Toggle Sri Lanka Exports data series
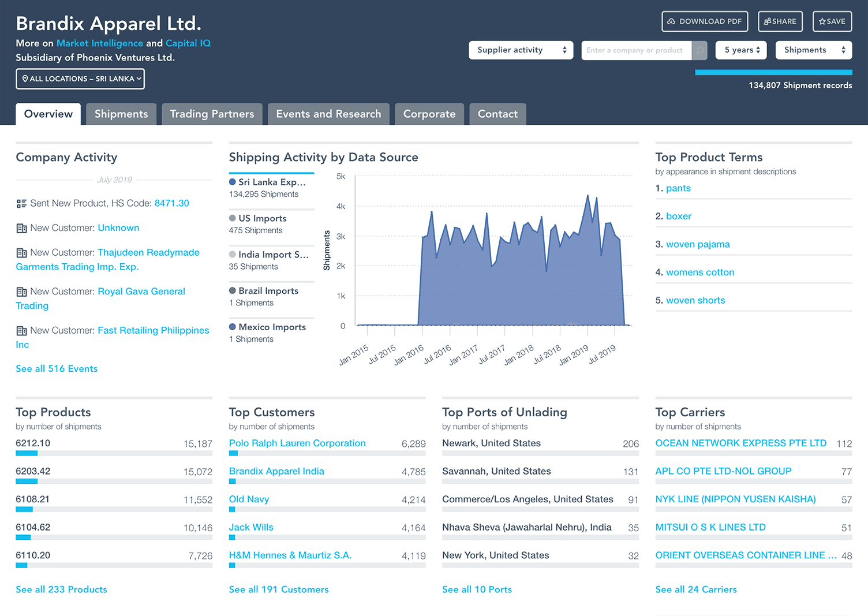This screenshot has width=868, height=616. click(271, 188)
